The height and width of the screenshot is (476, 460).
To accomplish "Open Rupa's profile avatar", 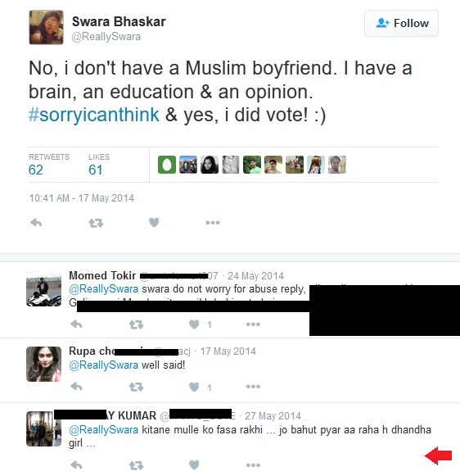I will pyautogui.click(x=44, y=364).
